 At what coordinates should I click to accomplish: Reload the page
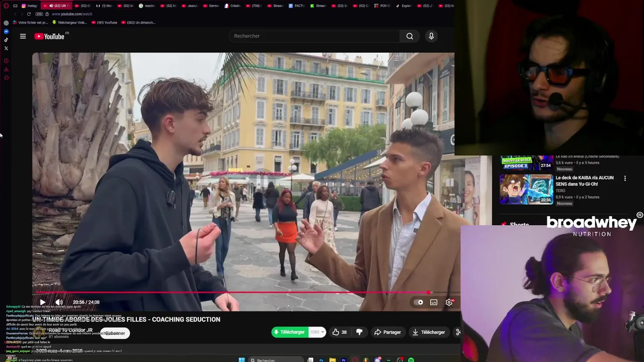[x=29, y=14]
